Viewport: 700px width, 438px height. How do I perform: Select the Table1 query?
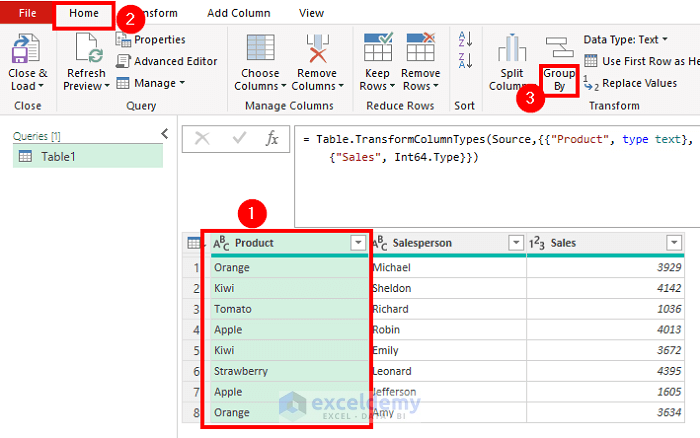point(88,156)
